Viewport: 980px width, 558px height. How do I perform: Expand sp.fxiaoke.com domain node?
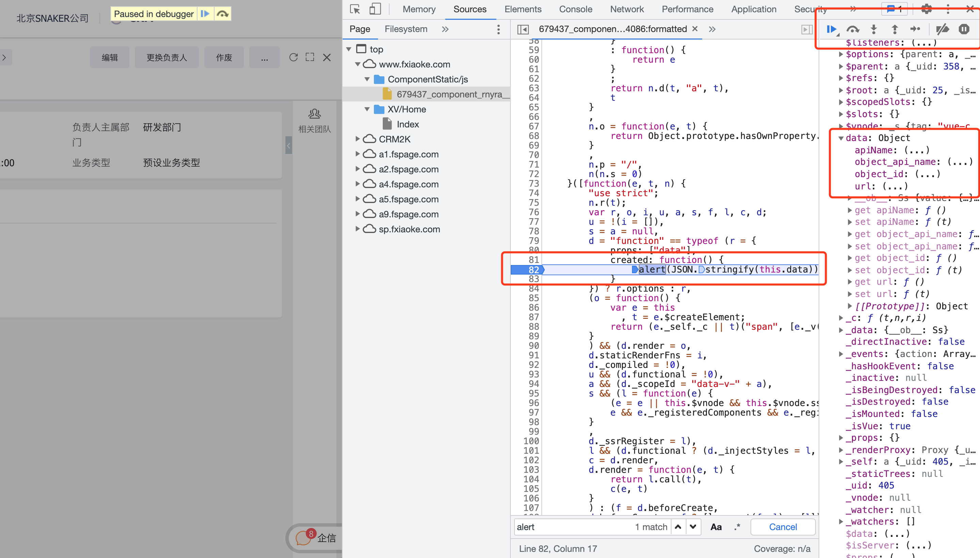click(357, 229)
